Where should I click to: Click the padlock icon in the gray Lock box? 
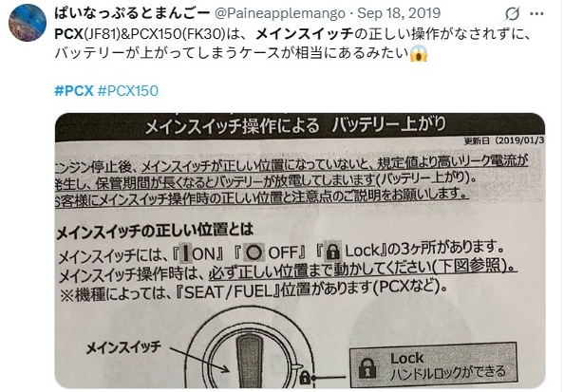coord(367,368)
